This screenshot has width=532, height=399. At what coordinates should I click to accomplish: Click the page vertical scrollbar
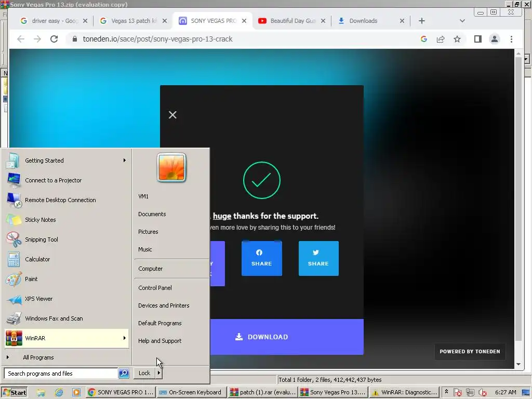point(518,198)
